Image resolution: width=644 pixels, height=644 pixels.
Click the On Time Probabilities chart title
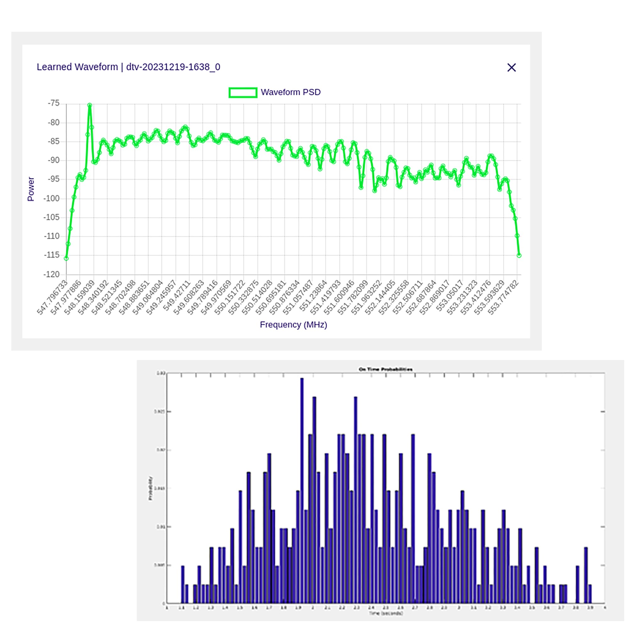(386, 369)
